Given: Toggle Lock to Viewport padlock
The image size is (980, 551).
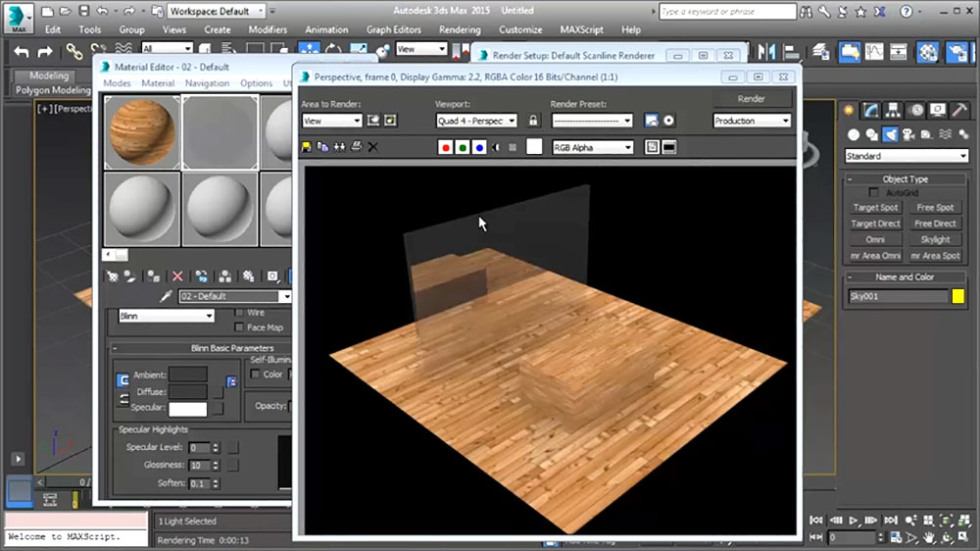Looking at the screenshot, I should pos(532,120).
